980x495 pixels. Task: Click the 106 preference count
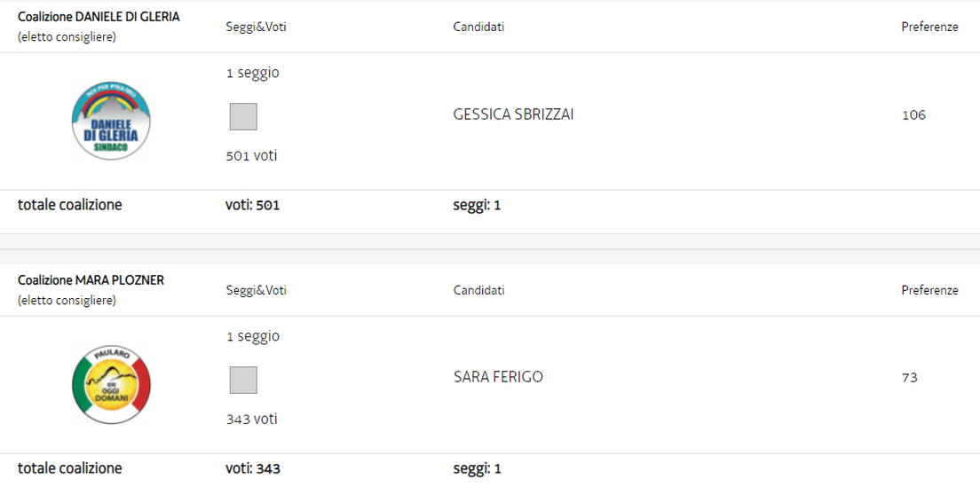coord(913,114)
